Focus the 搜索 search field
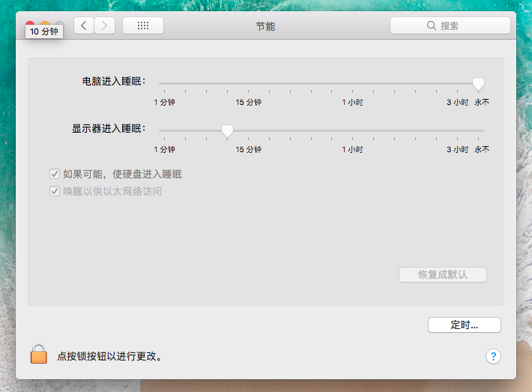 coord(457,25)
